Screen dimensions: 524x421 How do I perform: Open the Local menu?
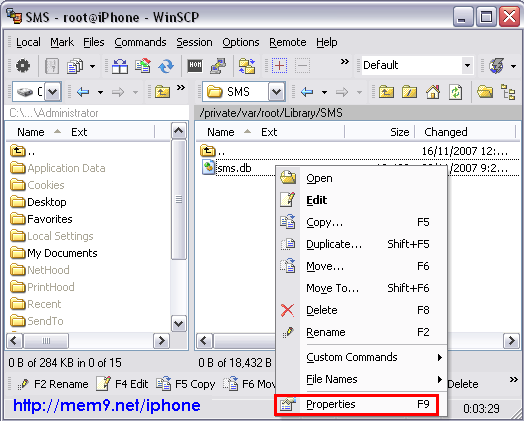tap(28, 42)
